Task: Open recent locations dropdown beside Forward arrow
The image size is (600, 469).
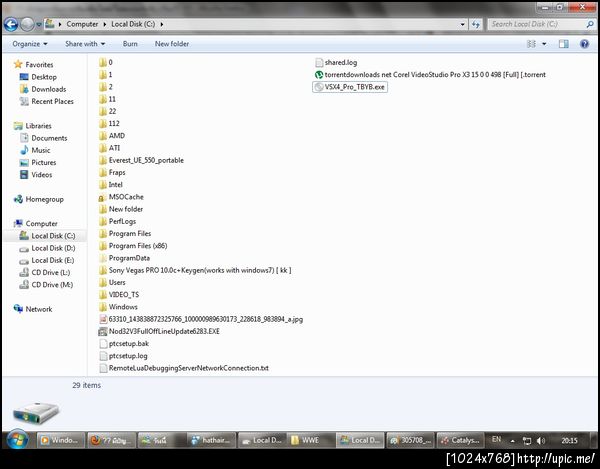Action: (39, 24)
